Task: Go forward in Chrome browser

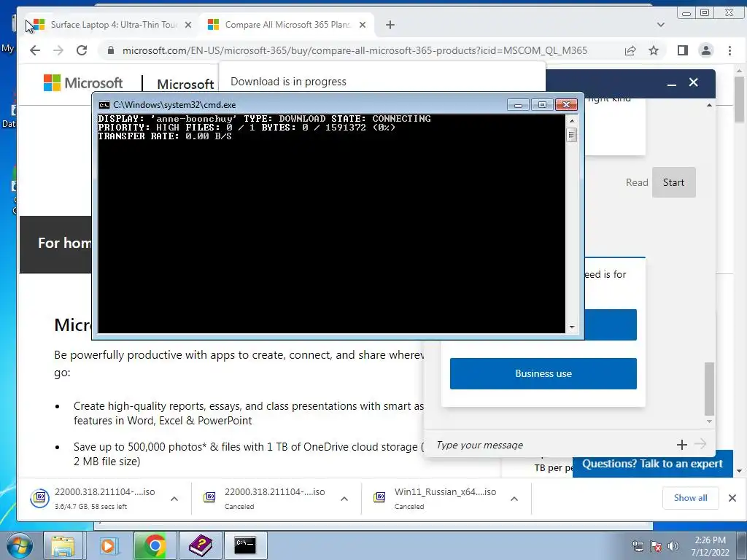Action: pyautogui.click(x=58, y=50)
